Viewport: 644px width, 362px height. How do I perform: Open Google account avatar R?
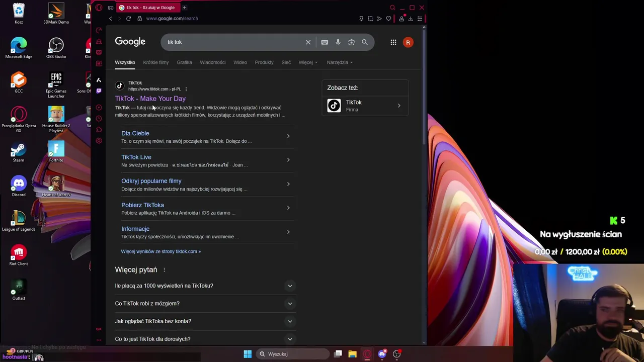pos(408,42)
